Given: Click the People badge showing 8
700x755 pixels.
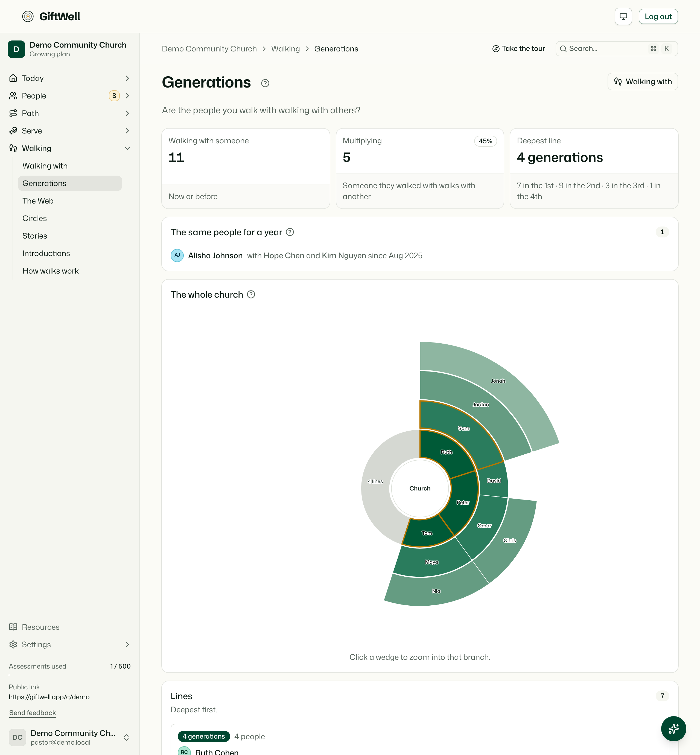Looking at the screenshot, I should tap(114, 95).
